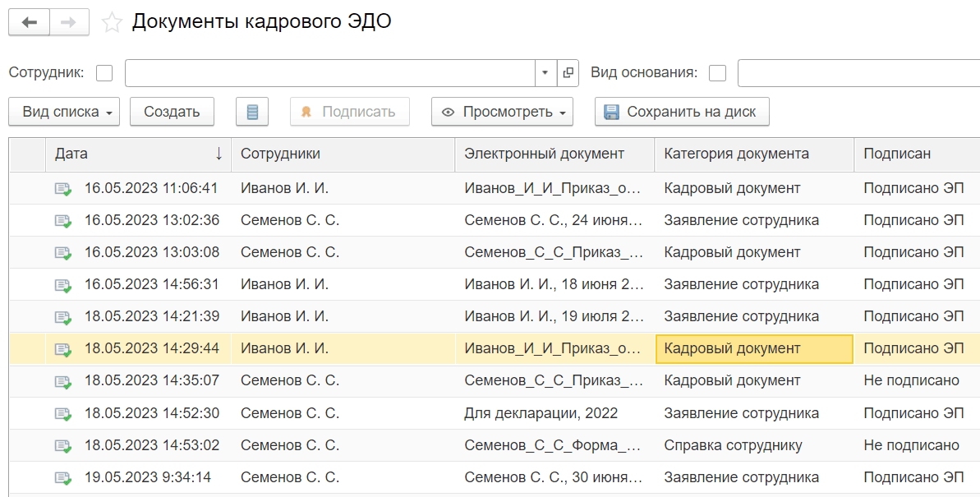Click the Подписать button
This screenshot has width=980, height=497.
point(349,112)
